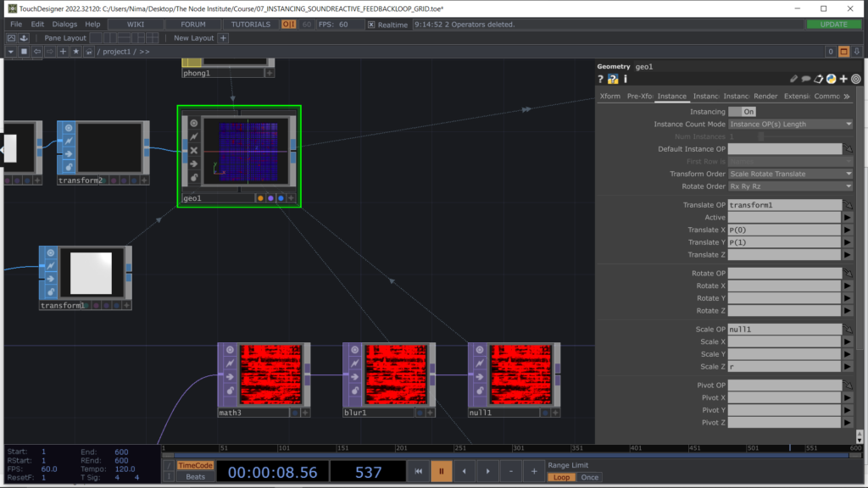Screen dimensions: 868x488
Task: Click the plus icon in parameter header
Action: [x=843, y=79]
